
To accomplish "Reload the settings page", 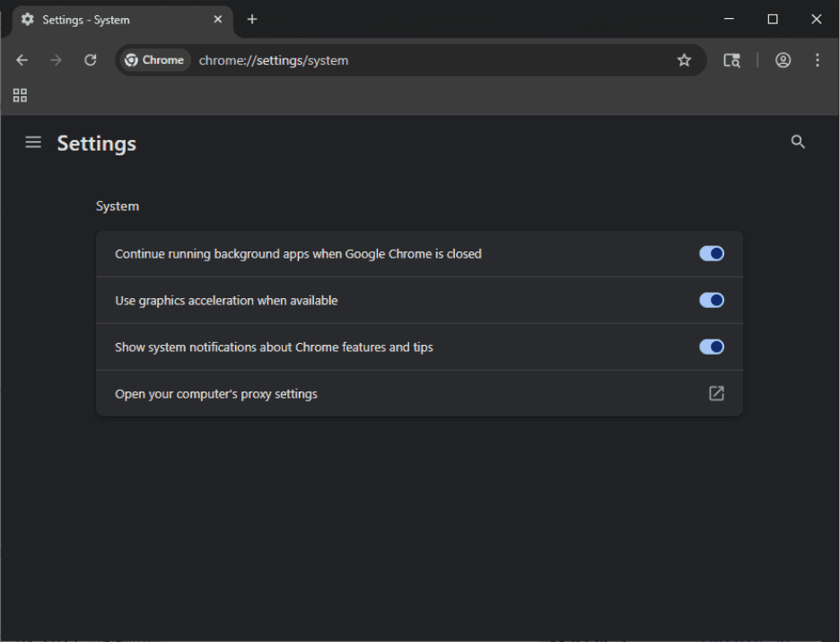I will [x=91, y=60].
